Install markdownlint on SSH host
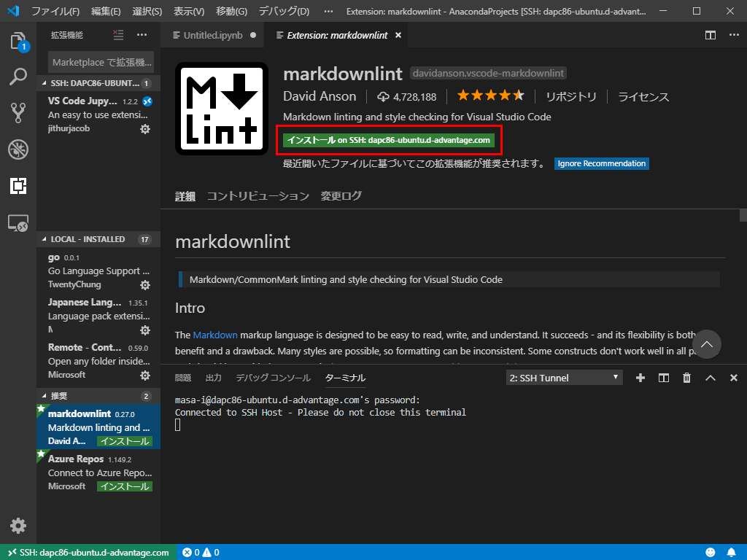747x560 pixels. pyautogui.click(x=388, y=140)
